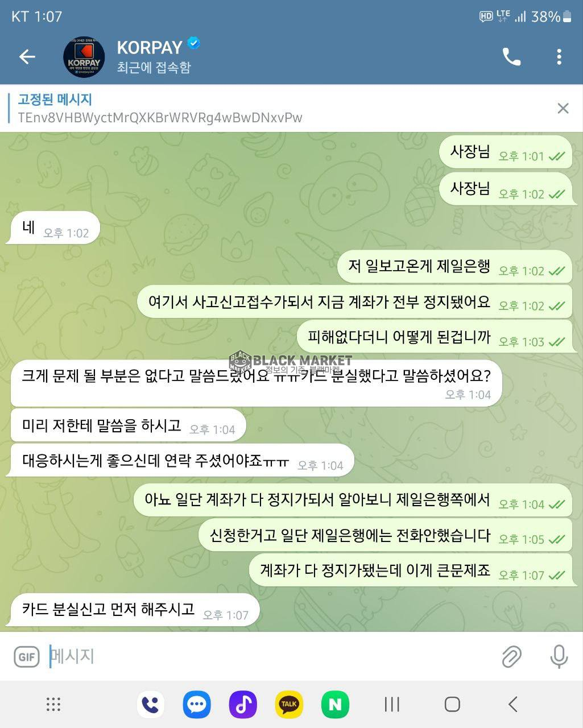This screenshot has width=583, height=728.
Task: Open the app drawer grid icon
Action: (x=53, y=704)
